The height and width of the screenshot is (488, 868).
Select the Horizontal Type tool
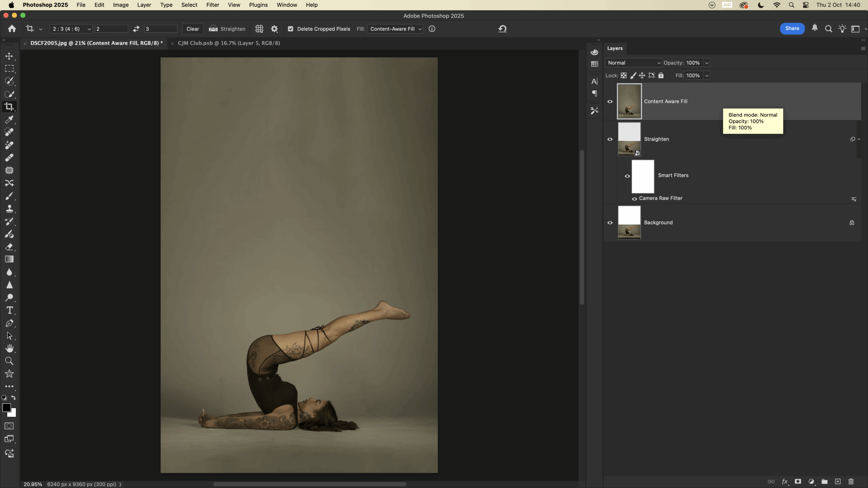[9, 310]
